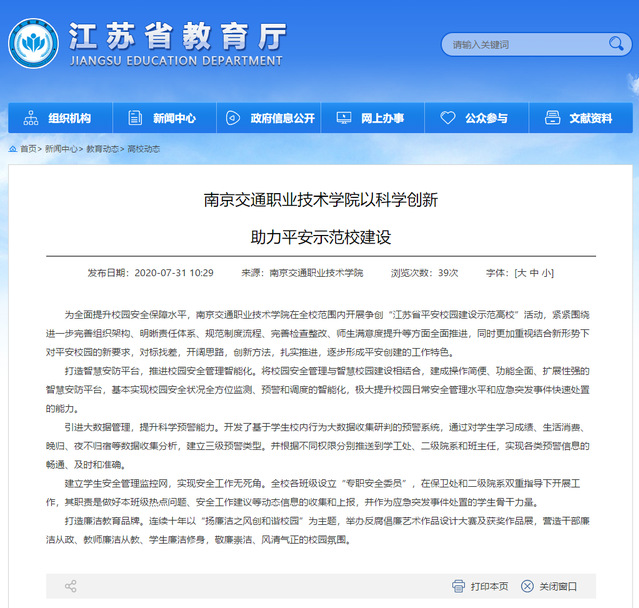Image resolution: width=639 pixels, height=608 pixels.
Task: Click the share icon below the article
Action: pyautogui.click(x=70, y=586)
